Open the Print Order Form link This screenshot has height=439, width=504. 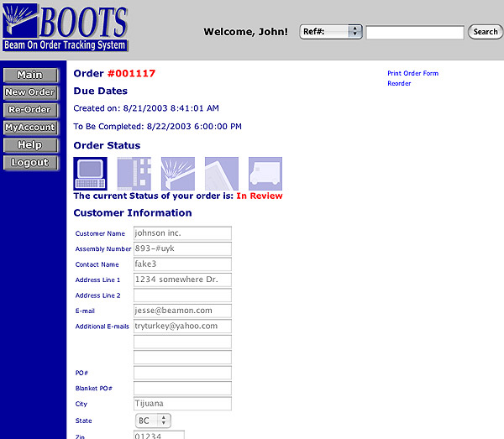pyautogui.click(x=412, y=73)
